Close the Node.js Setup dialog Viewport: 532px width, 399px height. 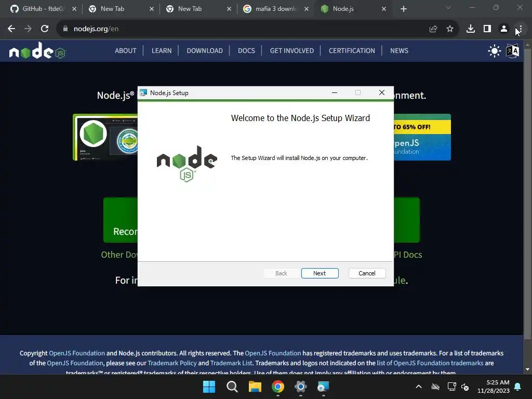click(x=382, y=92)
